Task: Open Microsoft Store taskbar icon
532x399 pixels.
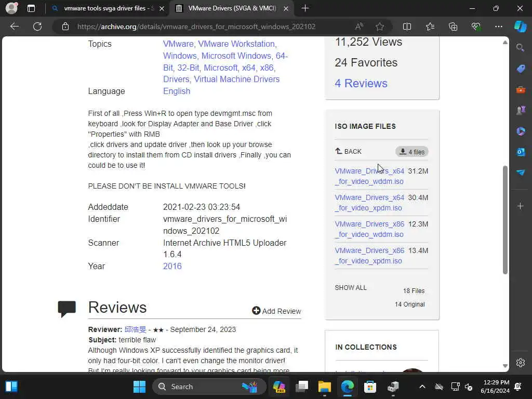Action: 370,387
